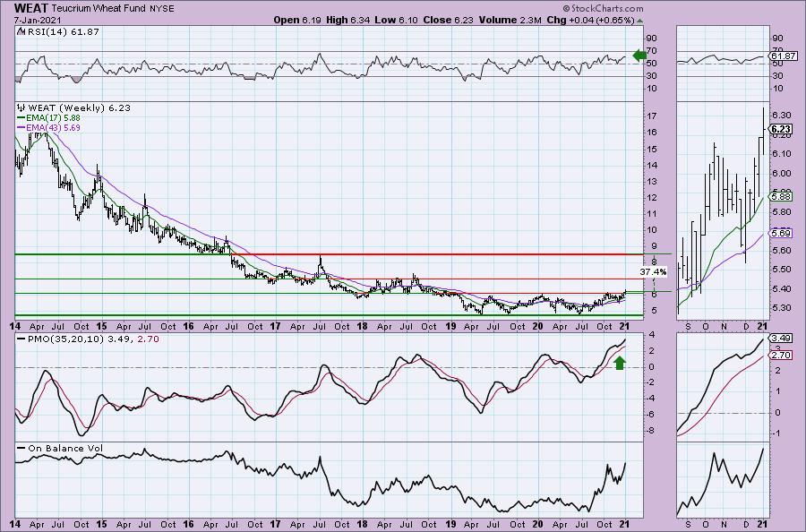The width and height of the screenshot is (806, 532).
Task: Click the Close 6.23 header value
Action: (x=449, y=20)
